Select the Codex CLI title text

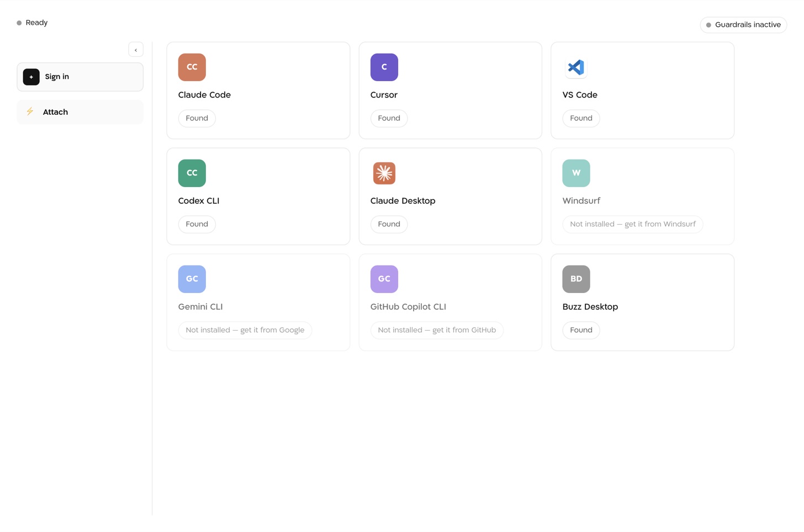point(199,201)
